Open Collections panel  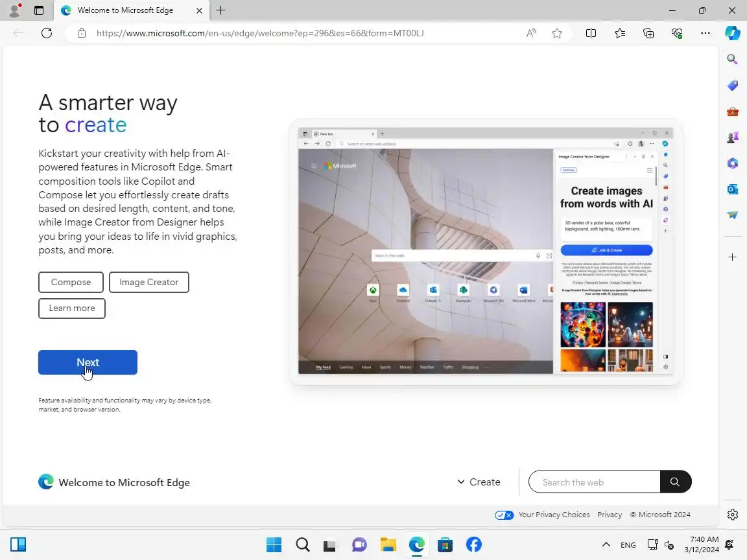pyautogui.click(x=648, y=33)
